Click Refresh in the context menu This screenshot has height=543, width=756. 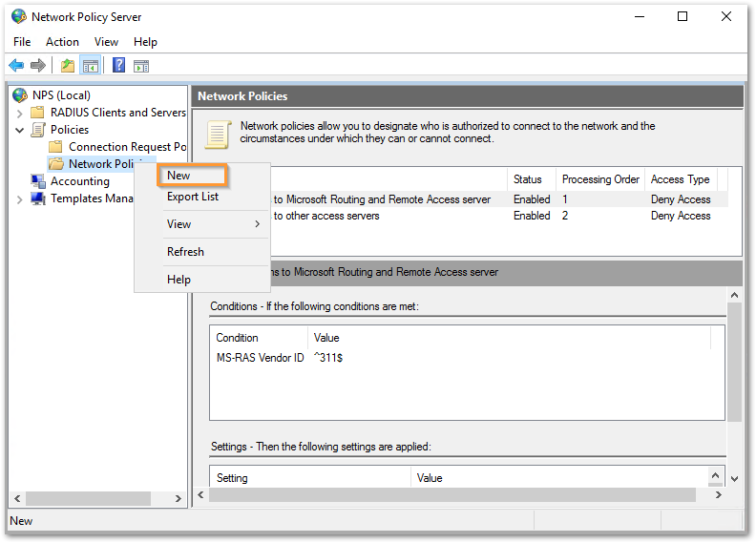(185, 252)
